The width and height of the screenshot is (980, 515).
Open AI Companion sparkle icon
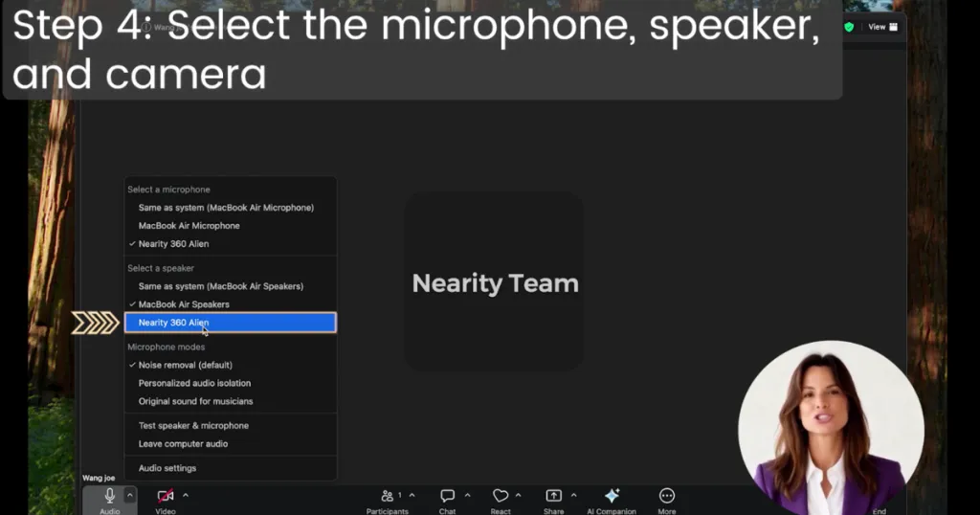[612, 496]
